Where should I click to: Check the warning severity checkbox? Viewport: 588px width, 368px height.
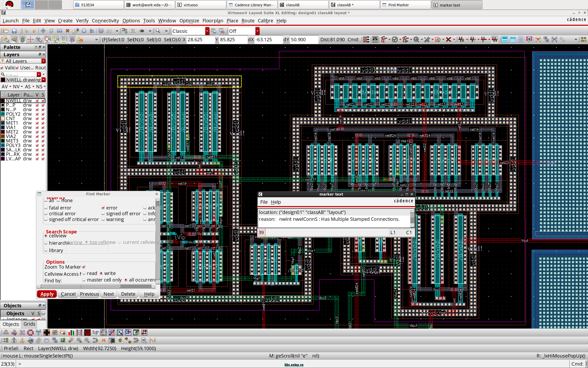tap(103, 219)
